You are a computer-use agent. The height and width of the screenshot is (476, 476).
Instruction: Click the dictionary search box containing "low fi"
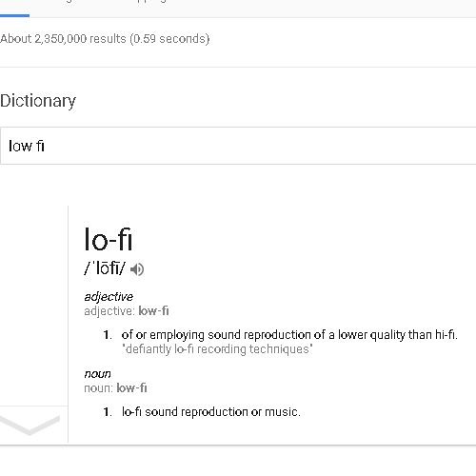pos(238,146)
